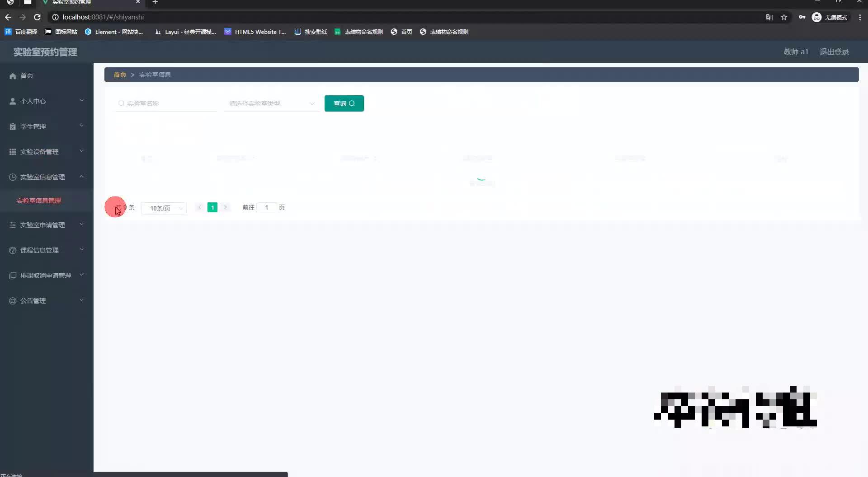Select the 首页 home icon in the sidebar

(12, 75)
